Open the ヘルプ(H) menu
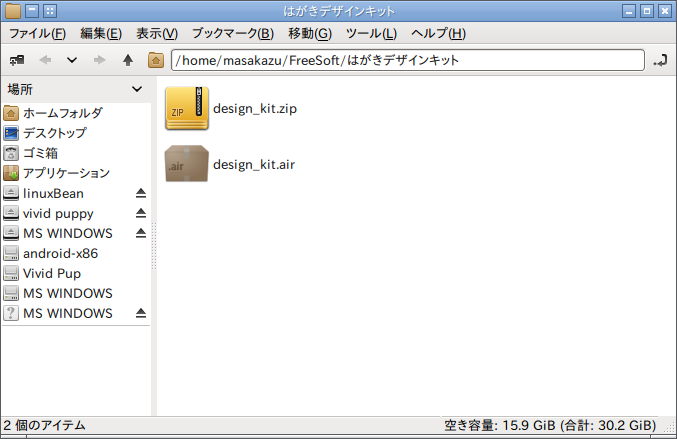The height and width of the screenshot is (439, 677). (x=438, y=33)
